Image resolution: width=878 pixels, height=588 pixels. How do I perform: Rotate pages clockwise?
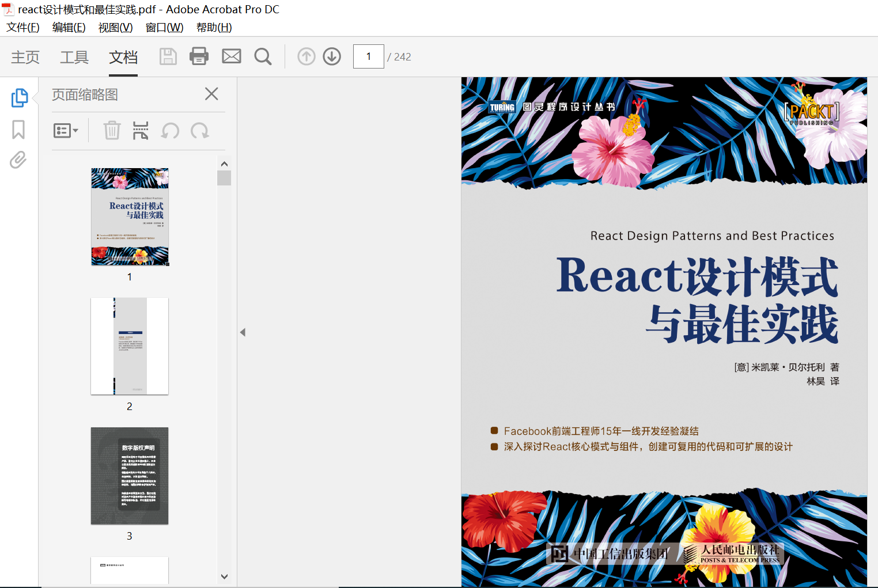pyautogui.click(x=199, y=131)
